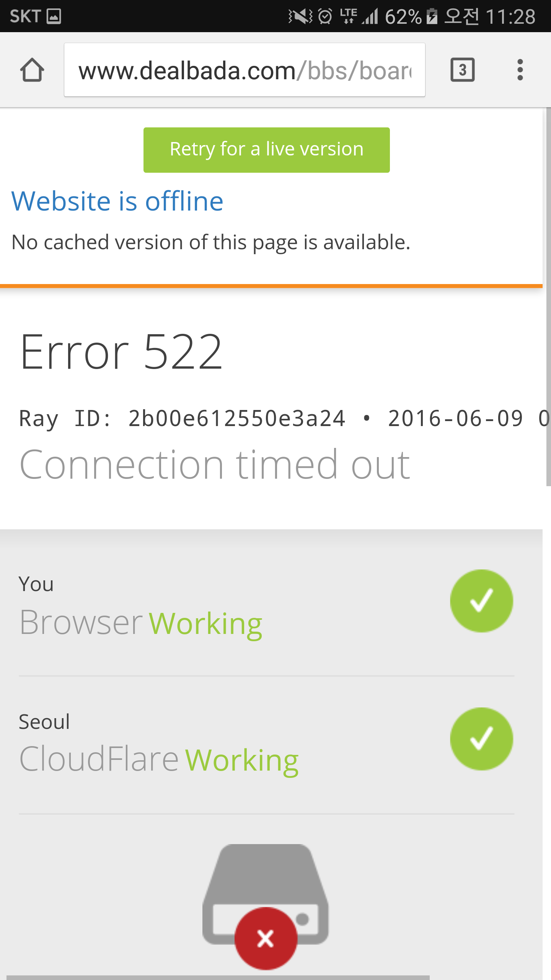The height and width of the screenshot is (980, 551).
Task: Tap the alarm clock status icon
Action: (x=325, y=16)
